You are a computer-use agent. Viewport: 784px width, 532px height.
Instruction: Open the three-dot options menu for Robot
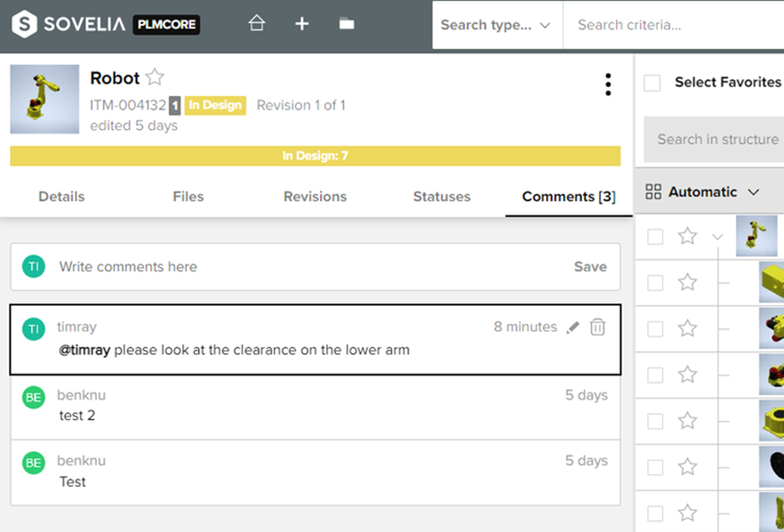coord(608,84)
